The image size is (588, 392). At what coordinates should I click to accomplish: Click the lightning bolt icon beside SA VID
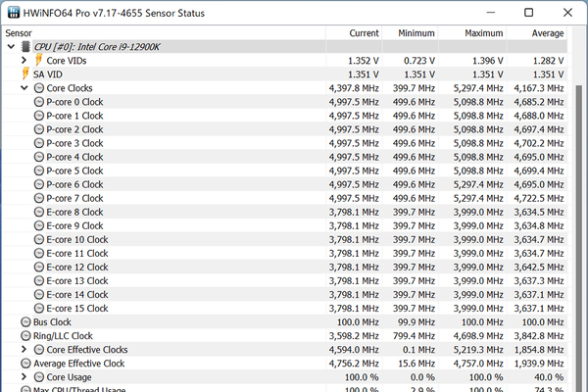point(25,74)
